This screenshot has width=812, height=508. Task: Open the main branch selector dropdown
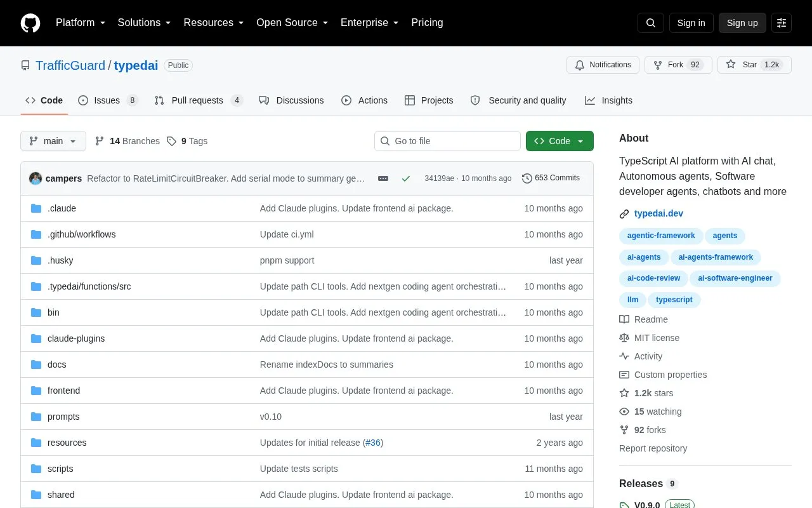[x=53, y=141]
